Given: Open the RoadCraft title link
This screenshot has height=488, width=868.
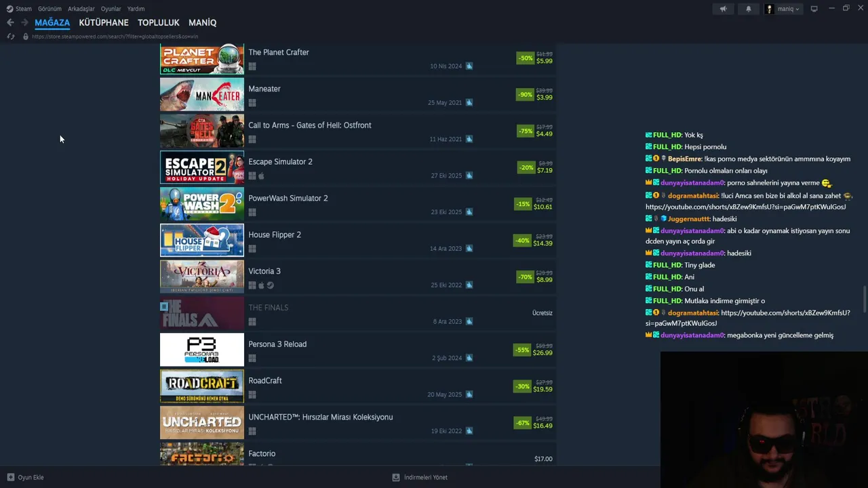Looking at the screenshot, I should (x=265, y=381).
